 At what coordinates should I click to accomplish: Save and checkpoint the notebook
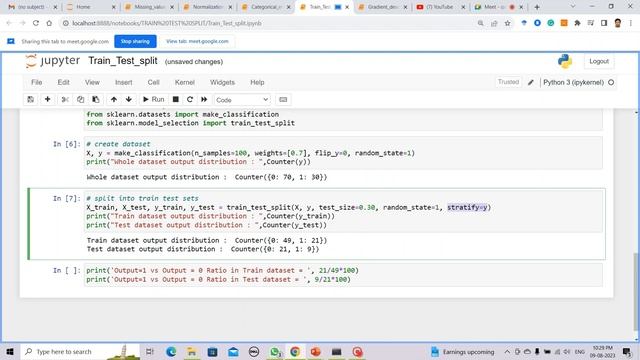[31, 100]
